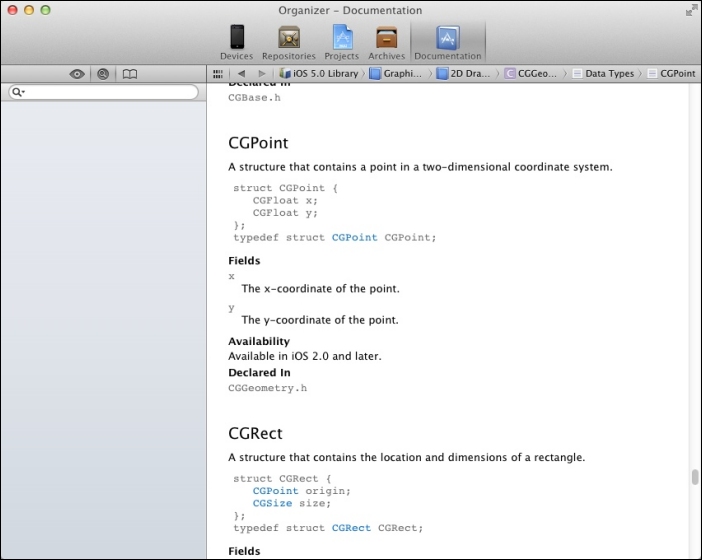Click the vertical scrollbar thumb
Image resolution: width=702 pixels, height=560 pixels.
point(695,477)
